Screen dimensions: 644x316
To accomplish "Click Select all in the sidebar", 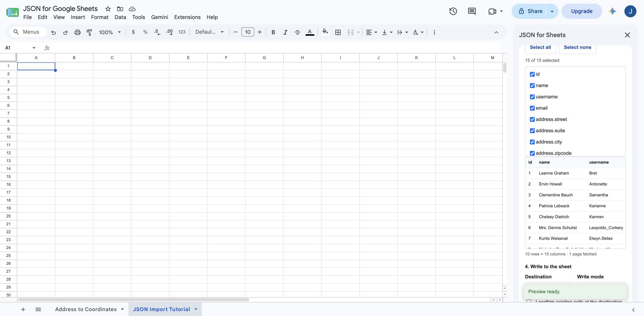I will click(540, 48).
